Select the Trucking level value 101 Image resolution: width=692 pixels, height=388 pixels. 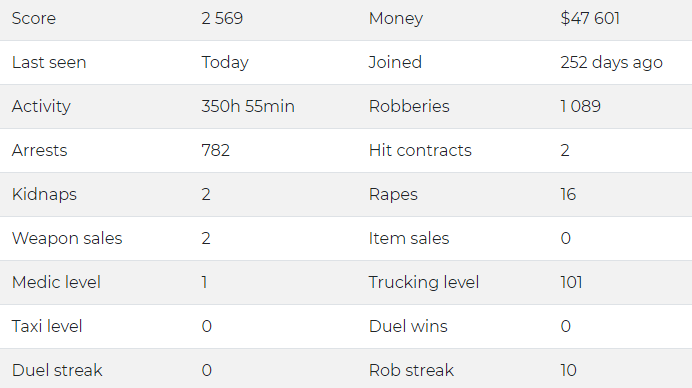click(572, 283)
